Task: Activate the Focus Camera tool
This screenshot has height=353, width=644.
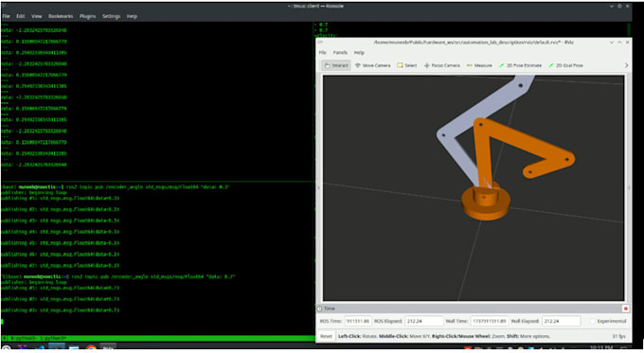Action: pos(442,65)
